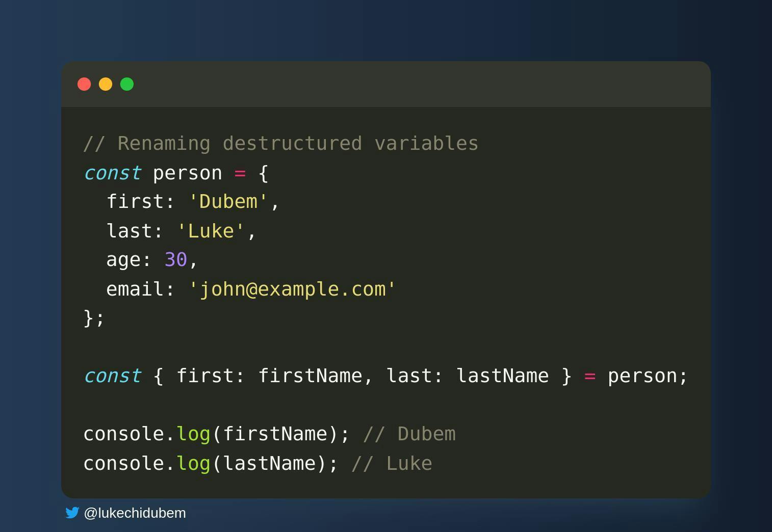The width and height of the screenshot is (772, 532).
Task: Click the 'Luke' string value
Action: 211,231
